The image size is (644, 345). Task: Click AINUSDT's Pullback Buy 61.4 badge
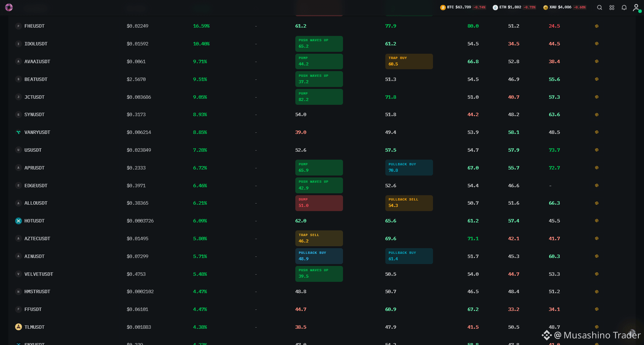click(409, 256)
